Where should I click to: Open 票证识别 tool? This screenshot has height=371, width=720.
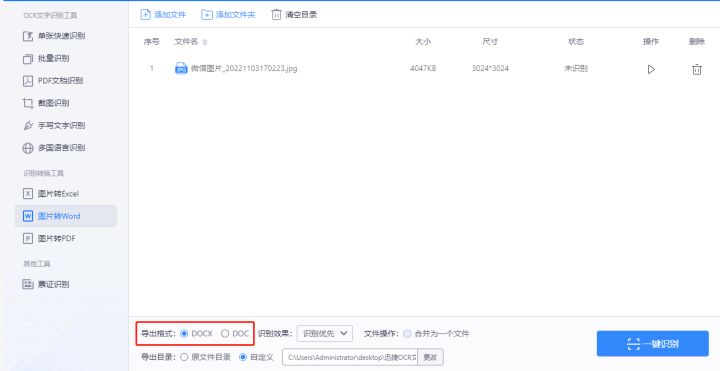coord(65,284)
